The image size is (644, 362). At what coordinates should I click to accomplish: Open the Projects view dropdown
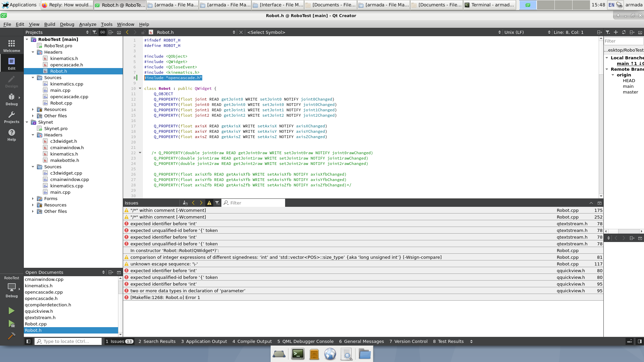[57, 32]
